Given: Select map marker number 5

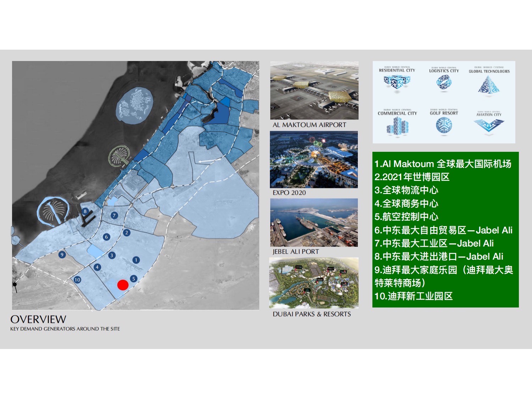Looking at the screenshot, I should tap(134, 279).
